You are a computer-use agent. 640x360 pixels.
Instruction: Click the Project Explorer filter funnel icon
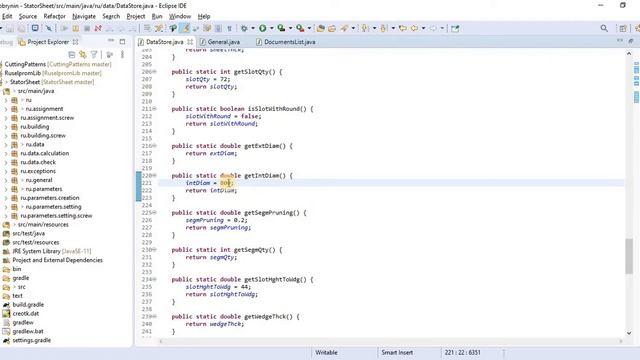click(94, 55)
